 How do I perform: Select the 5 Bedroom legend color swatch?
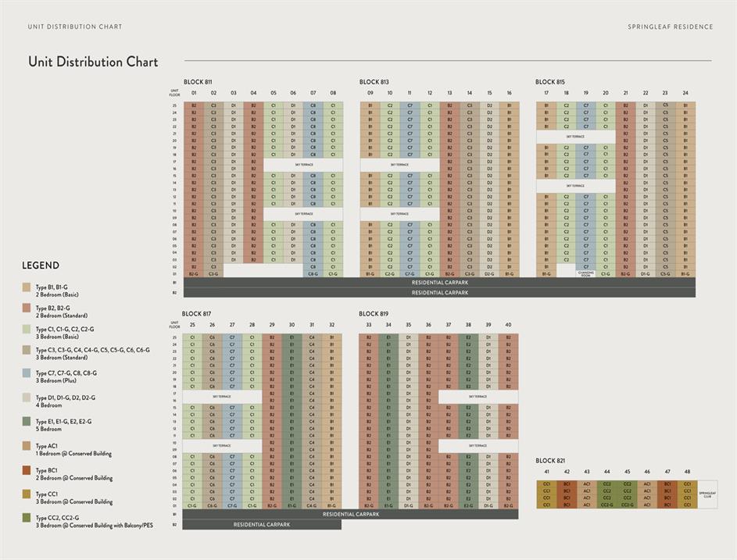click(27, 422)
